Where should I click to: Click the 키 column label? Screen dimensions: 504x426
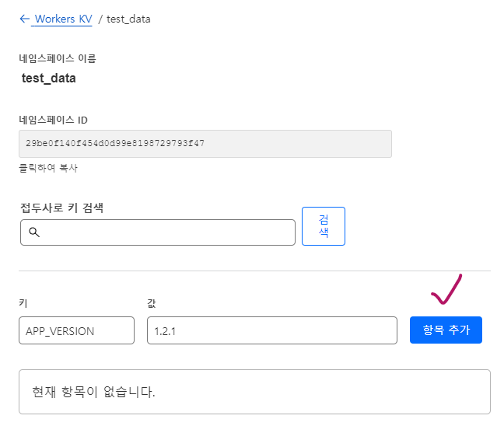tap(23, 302)
